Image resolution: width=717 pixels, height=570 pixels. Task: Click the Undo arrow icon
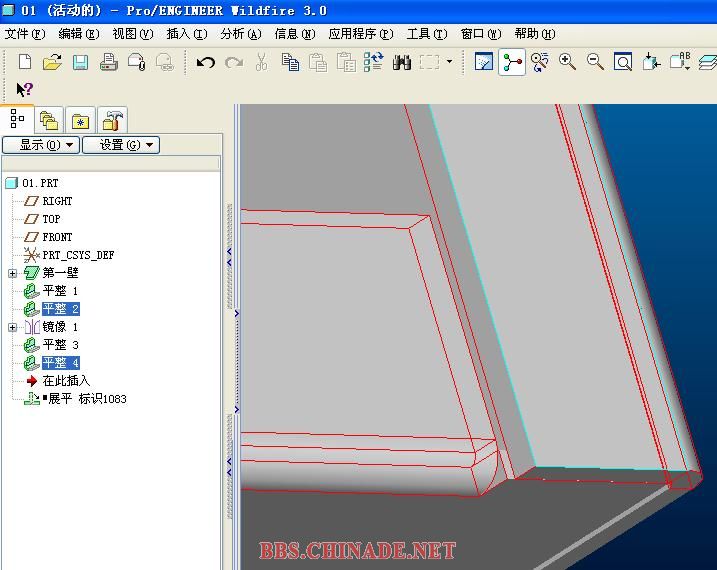pyautogui.click(x=206, y=62)
